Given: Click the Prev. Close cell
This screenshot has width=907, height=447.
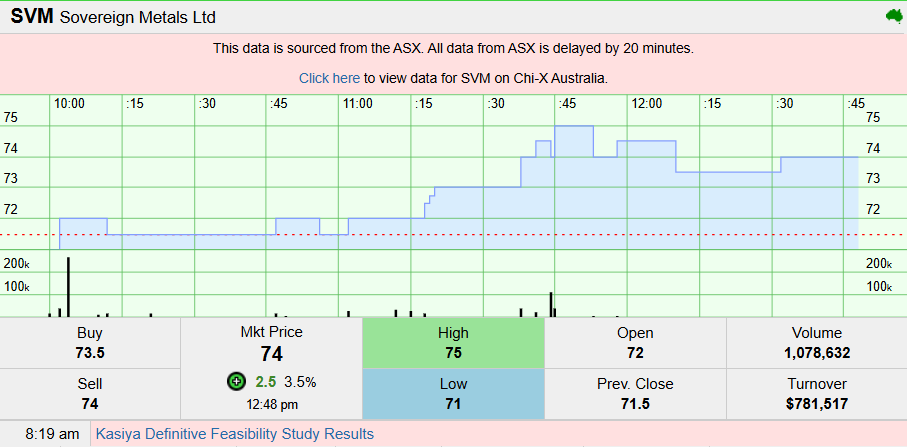Looking at the screenshot, I should click(635, 394).
